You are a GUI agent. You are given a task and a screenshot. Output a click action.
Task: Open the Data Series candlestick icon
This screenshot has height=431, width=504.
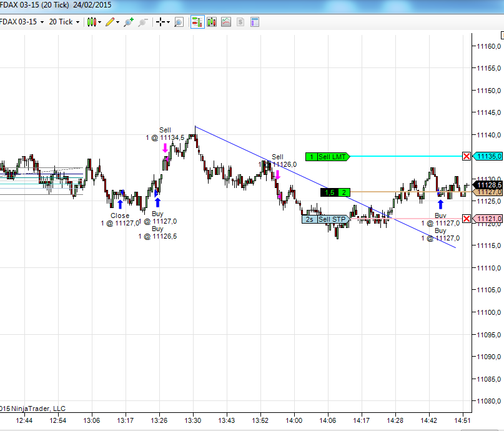[x=212, y=22]
